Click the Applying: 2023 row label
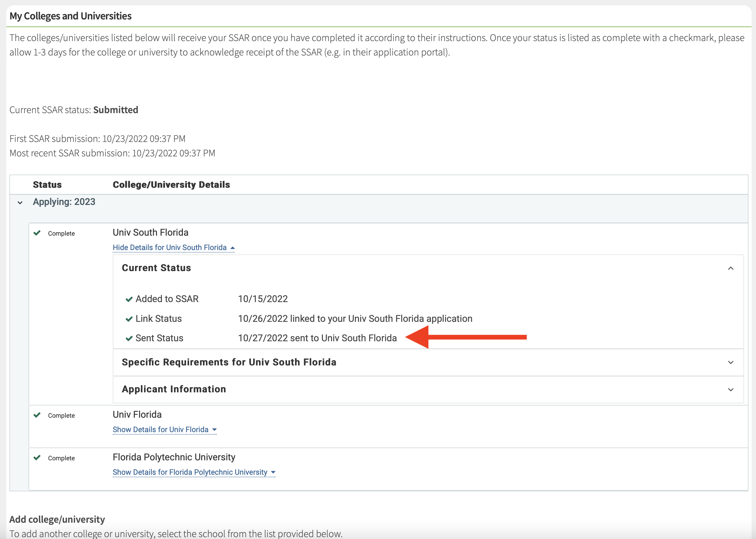This screenshot has height=539, width=756. click(x=64, y=202)
